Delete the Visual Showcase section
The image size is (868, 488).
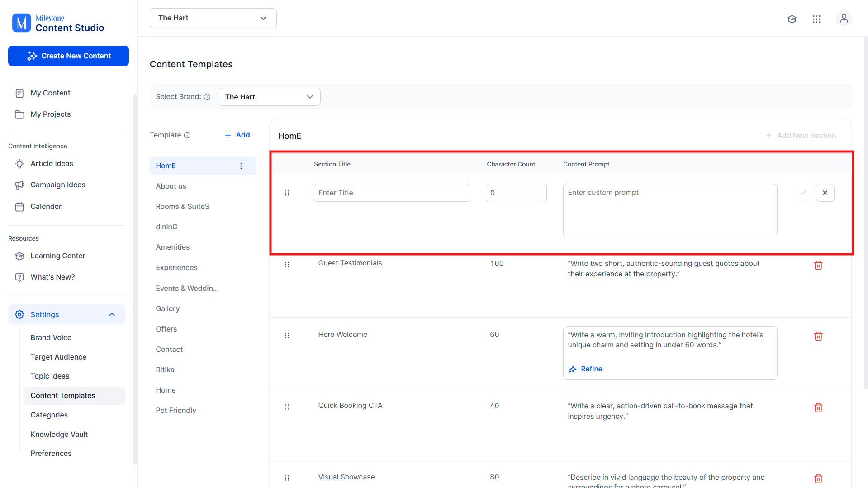point(818,479)
